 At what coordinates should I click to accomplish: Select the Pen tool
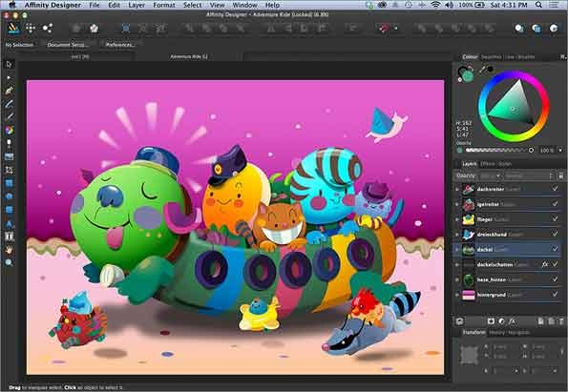coord(9,91)
